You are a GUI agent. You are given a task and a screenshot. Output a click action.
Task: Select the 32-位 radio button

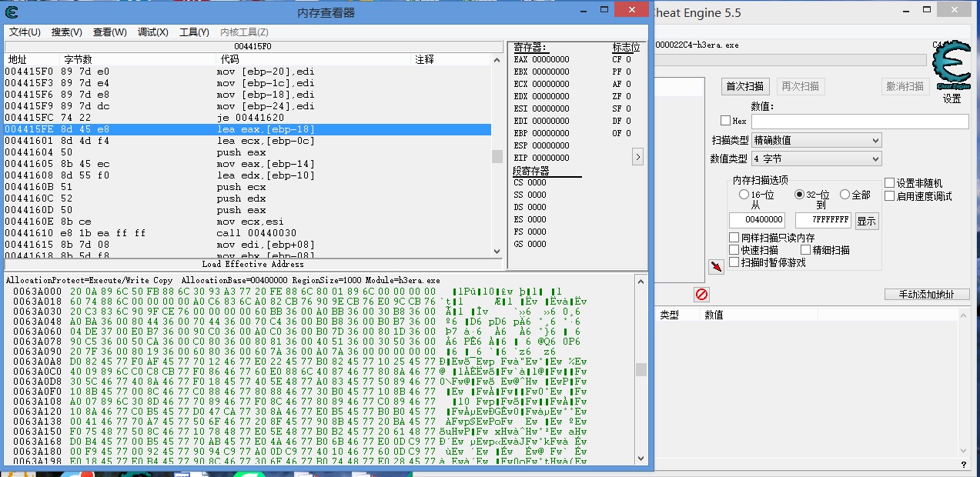tap(799, 195)
